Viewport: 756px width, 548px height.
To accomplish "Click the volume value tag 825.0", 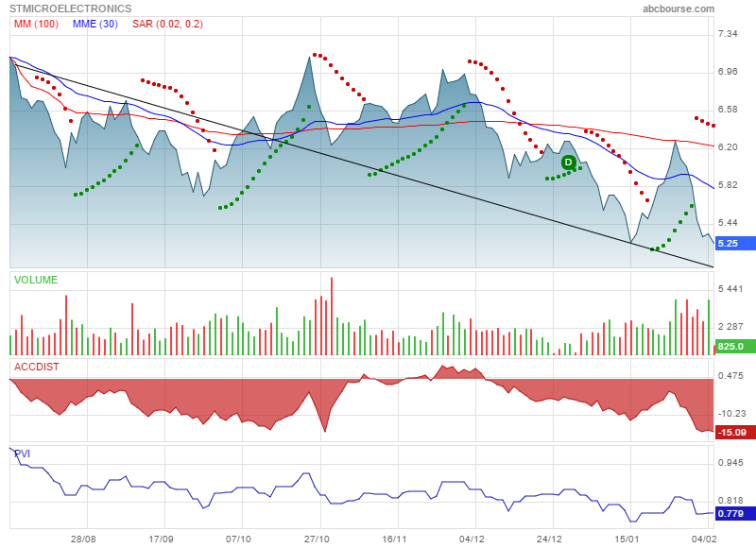I will click(735, 346).
